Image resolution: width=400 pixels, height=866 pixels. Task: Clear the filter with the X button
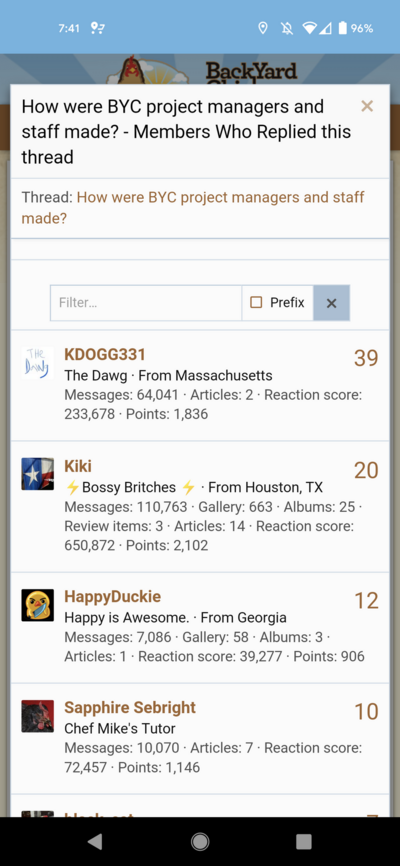click(x=331, y=303)
